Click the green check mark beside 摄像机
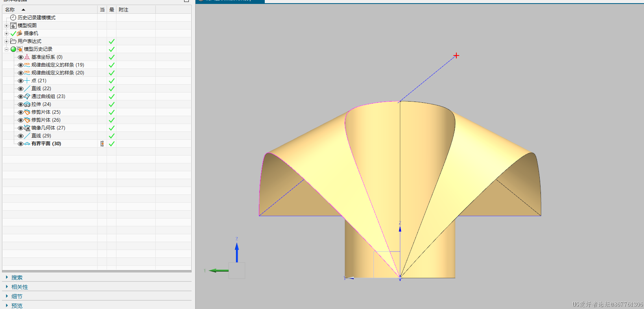The height and width of the screenshot is (309, 644). [13, 33]
